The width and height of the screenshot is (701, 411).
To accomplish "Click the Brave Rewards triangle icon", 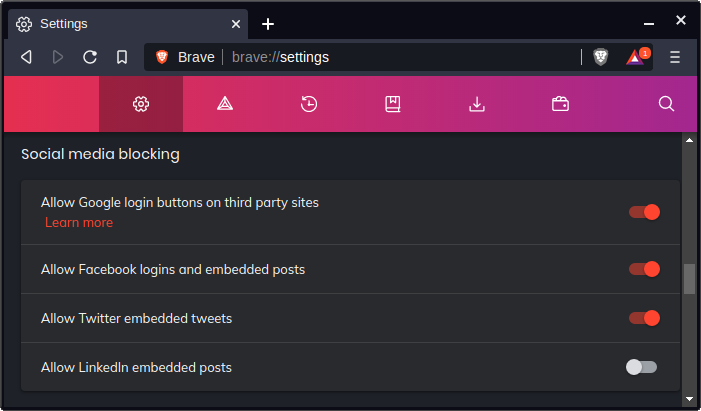I will (x=636, y=57).
